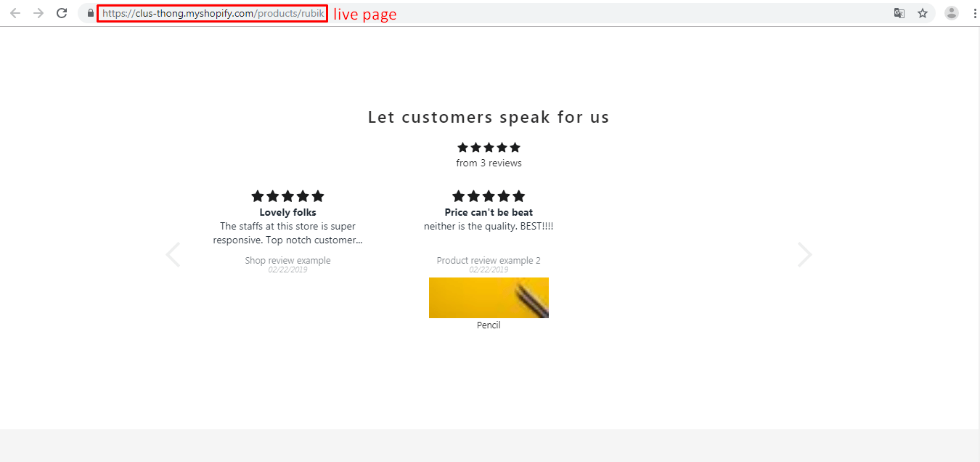
Task: Bookmark this page with the star icon
Action: (923, 13)
